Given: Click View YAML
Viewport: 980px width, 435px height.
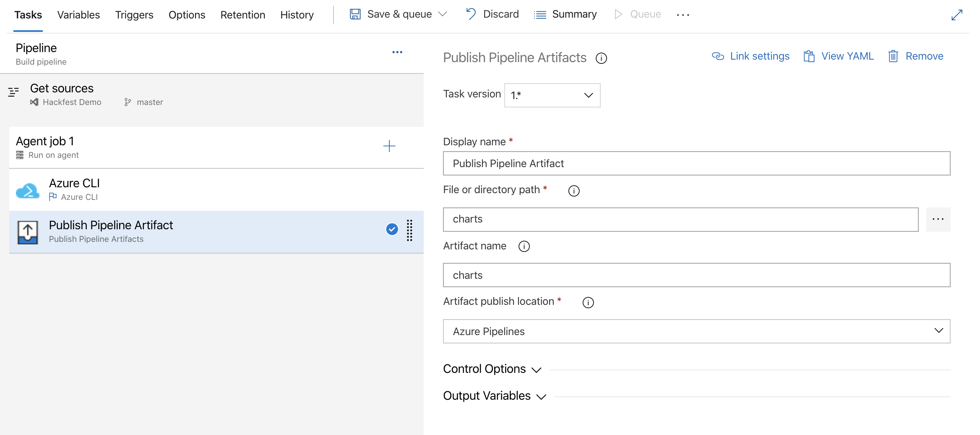Looking at the screenshot, I should coord(838,56).
